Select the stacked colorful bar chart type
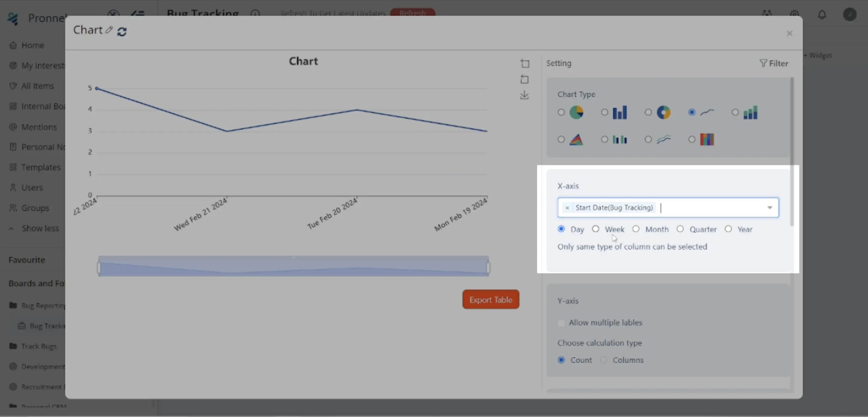The width and height of the screenshot is (868, 417). tap(692, 140)
